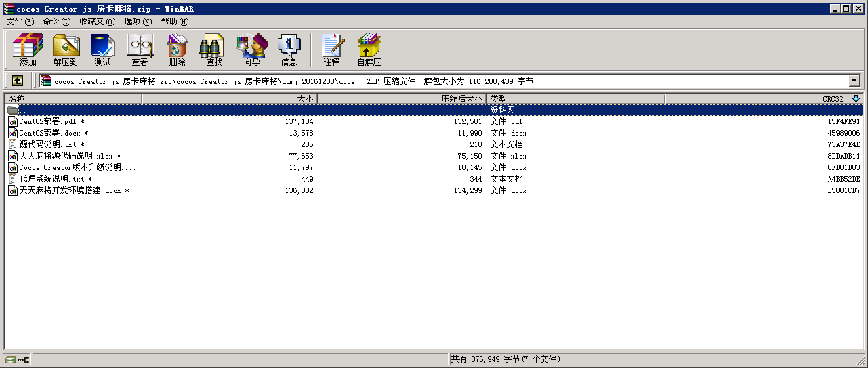Sort by CRC32 column header
The image size is (868, 368).
coord(832,99)
